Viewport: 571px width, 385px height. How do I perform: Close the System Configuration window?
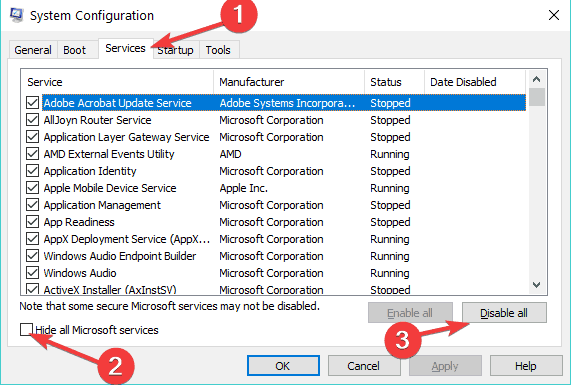(554, 15)
